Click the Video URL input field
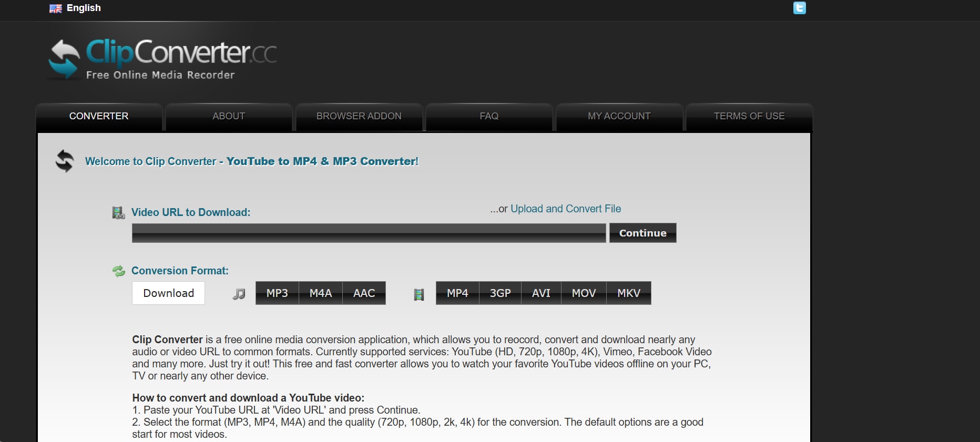980x442 pixels. pyautogui.click(x=369, y=233)
